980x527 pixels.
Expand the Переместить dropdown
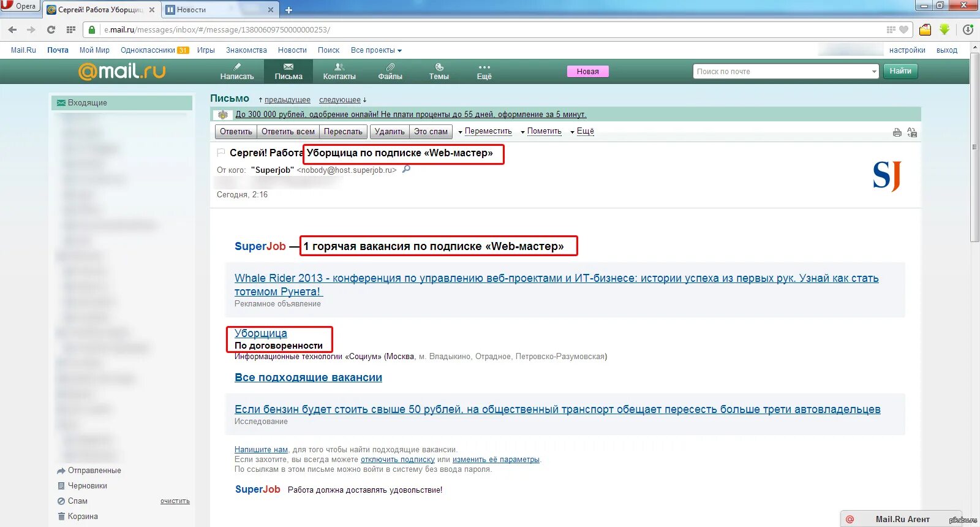pos(485,131)
